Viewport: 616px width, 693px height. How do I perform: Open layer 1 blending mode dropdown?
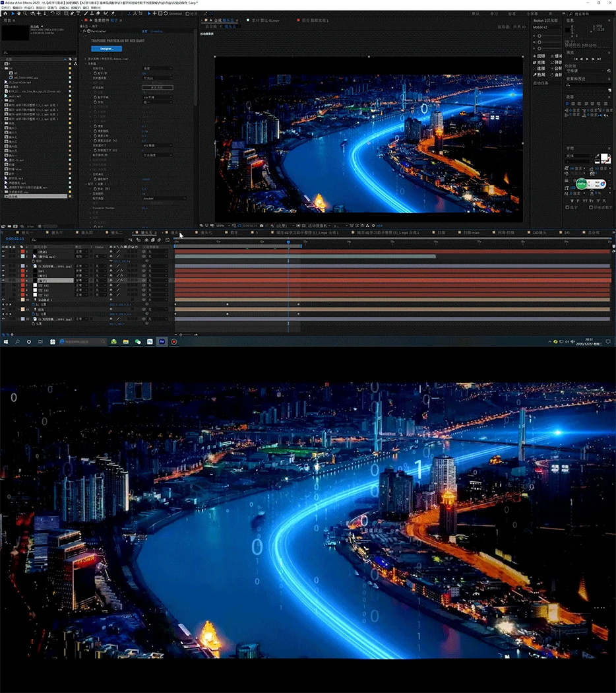[82, 251]
